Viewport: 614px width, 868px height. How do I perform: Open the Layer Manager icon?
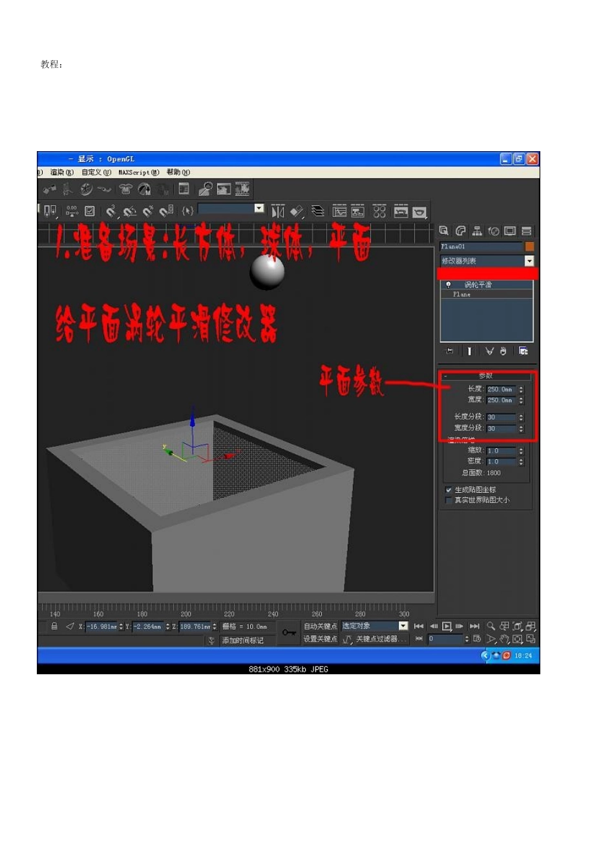(x=318, y=211)
